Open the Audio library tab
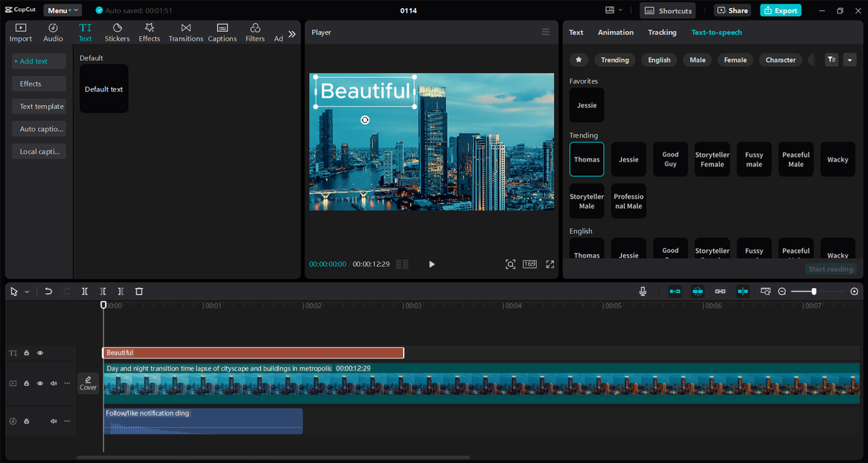 [53, 33]
